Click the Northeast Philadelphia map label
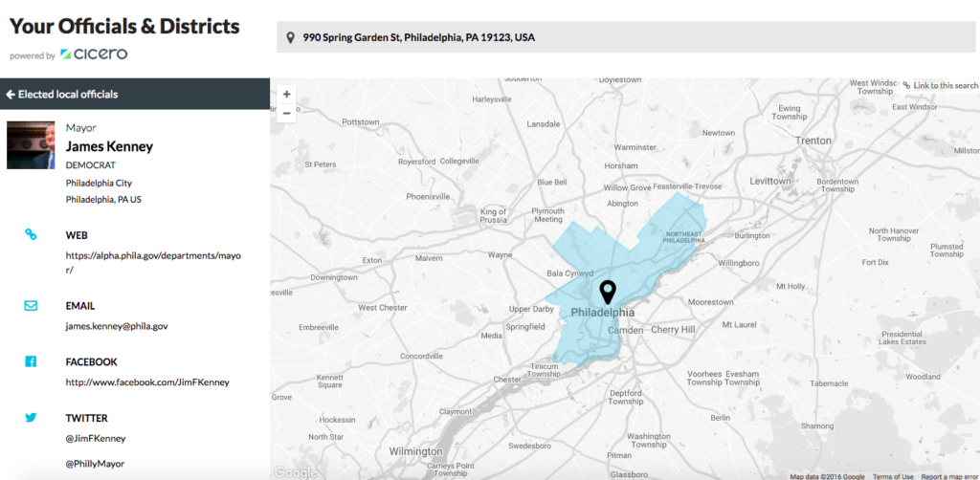 pos(683,236)
